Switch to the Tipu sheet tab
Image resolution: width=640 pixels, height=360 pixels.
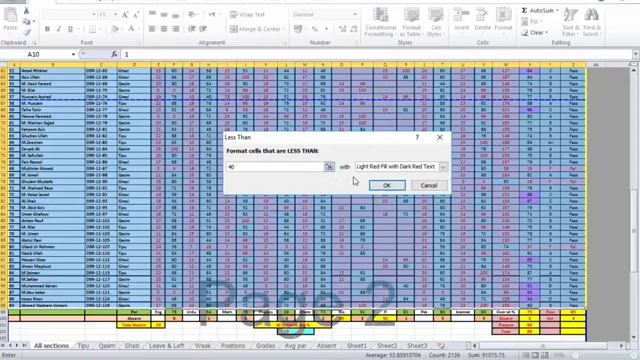83,346
